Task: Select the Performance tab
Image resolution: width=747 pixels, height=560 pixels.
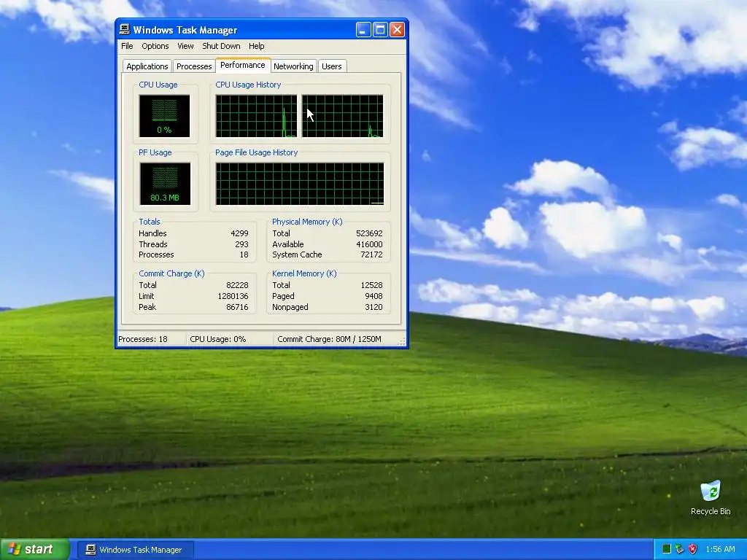Action: tap(242, 65)
